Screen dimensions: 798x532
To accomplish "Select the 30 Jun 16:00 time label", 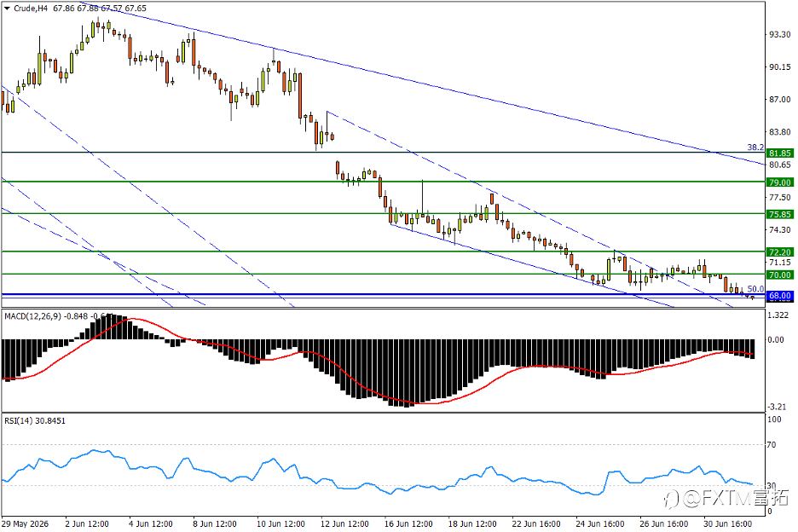I will click(728, 523).
